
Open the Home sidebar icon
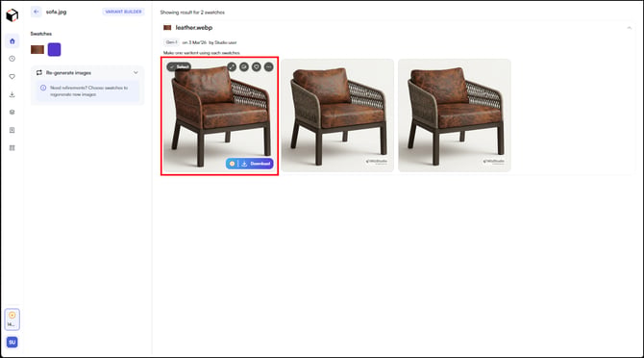pos(12,41)
